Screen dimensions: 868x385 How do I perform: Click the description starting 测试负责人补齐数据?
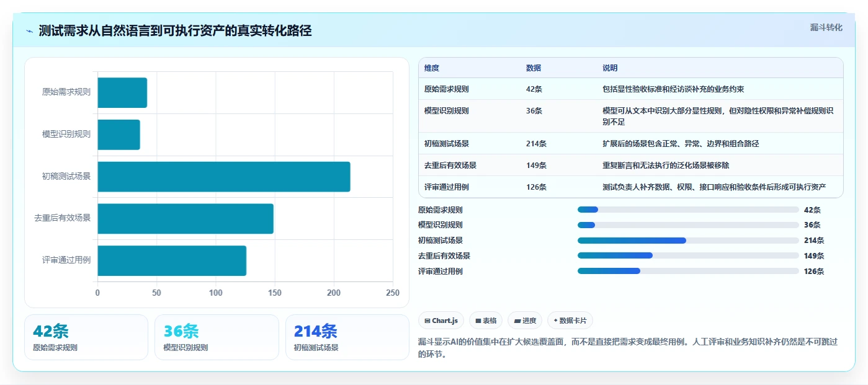[x=714, y=187]
